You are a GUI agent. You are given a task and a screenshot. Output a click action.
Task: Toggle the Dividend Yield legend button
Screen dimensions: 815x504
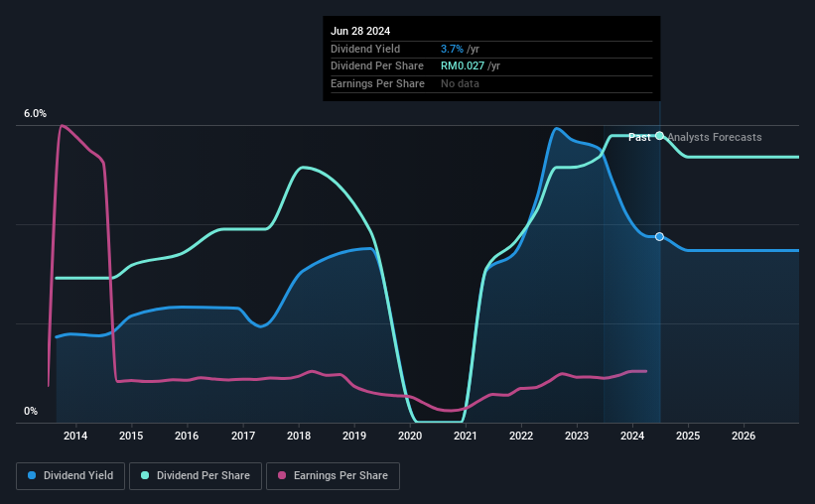coord(70,476)
